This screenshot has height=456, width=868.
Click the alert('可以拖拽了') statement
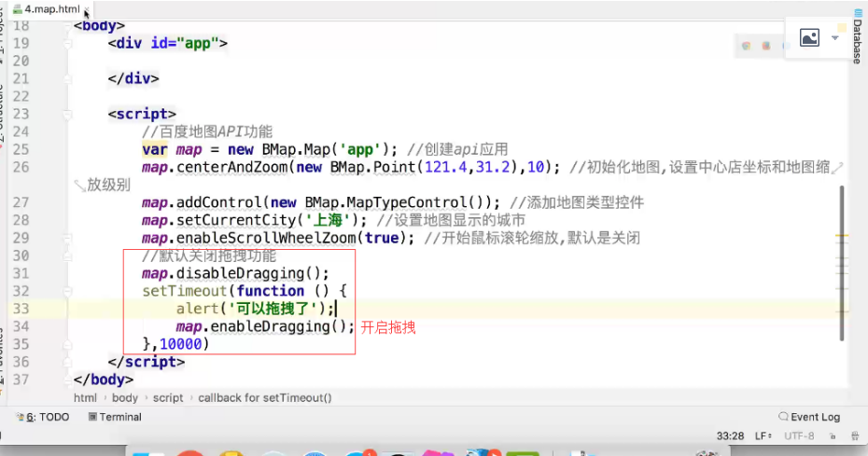pyautogui.click(x=255, y=309)
